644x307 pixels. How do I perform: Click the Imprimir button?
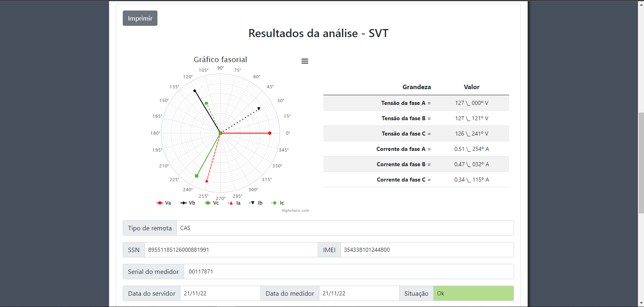pyautogui.click(x=140, y=18)
